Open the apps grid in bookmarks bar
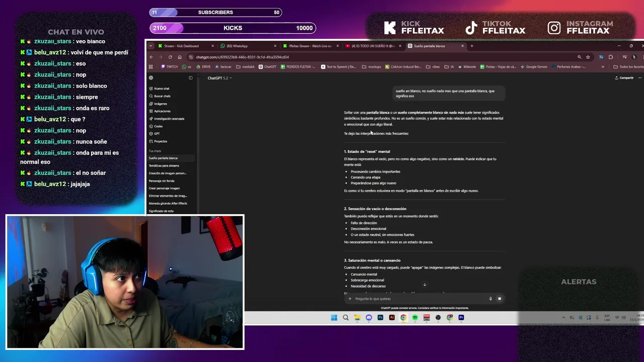The width and height of the screenshot is (644, 362). 151,66
